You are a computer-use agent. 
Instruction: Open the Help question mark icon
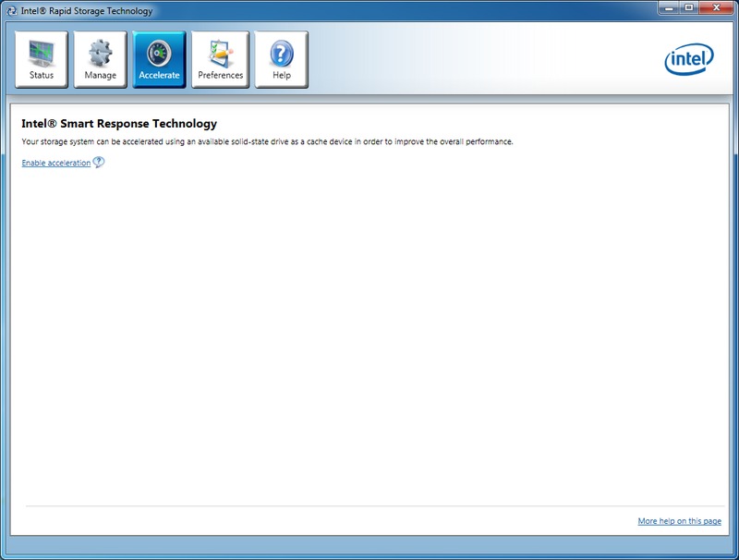[281, 52]
